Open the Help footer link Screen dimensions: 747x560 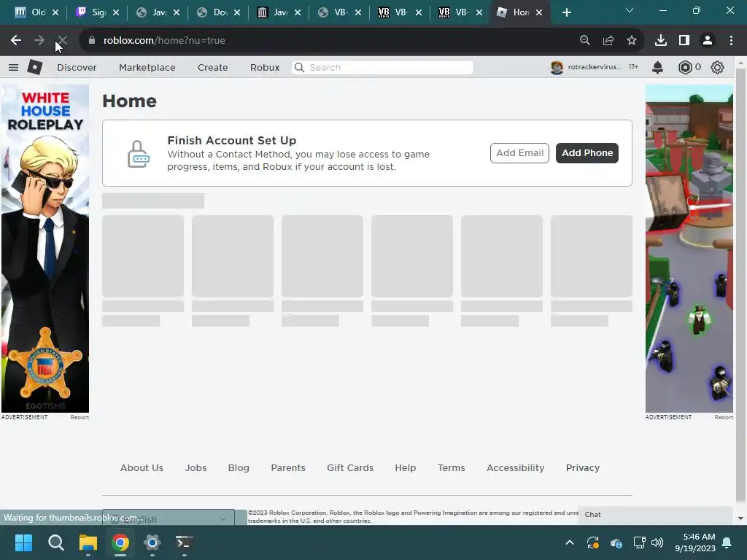point(406,467)
